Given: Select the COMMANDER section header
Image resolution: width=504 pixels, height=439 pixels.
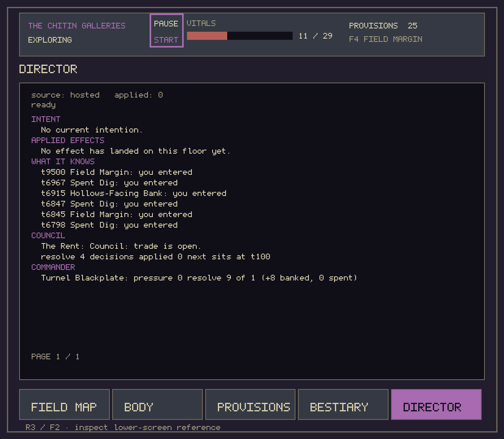Looking at the screenshot, I should 53,267.
